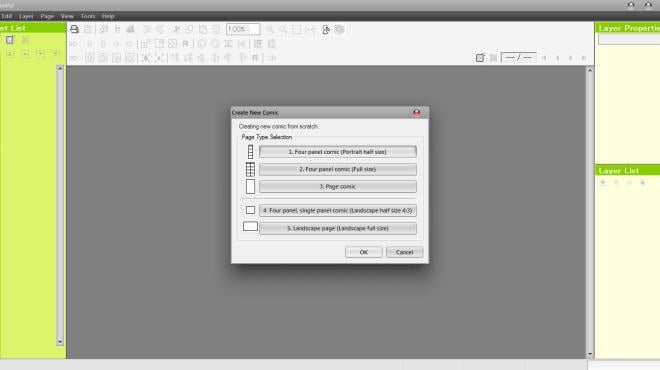Open the Page menu
Screen dimensions: 660x370
point(47,16)
